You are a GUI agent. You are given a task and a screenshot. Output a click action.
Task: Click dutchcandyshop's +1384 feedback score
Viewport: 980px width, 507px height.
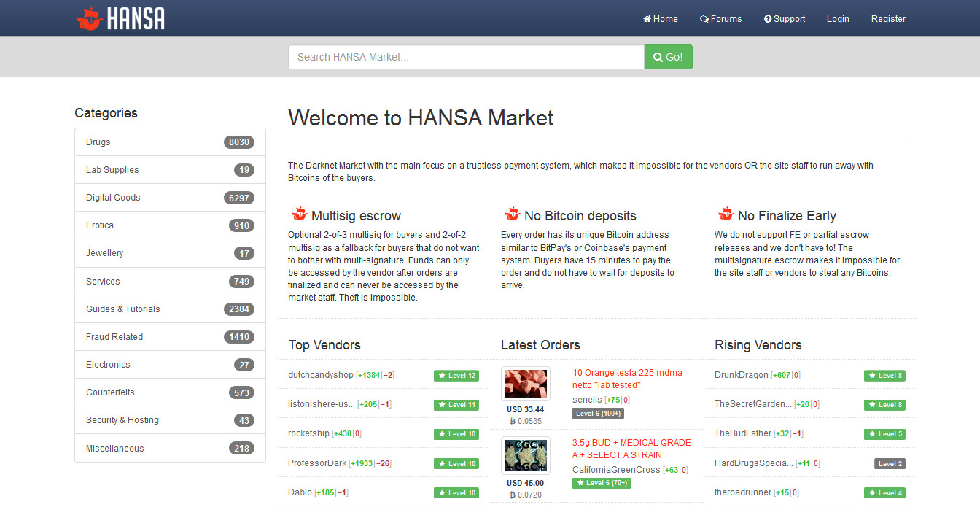369,375
